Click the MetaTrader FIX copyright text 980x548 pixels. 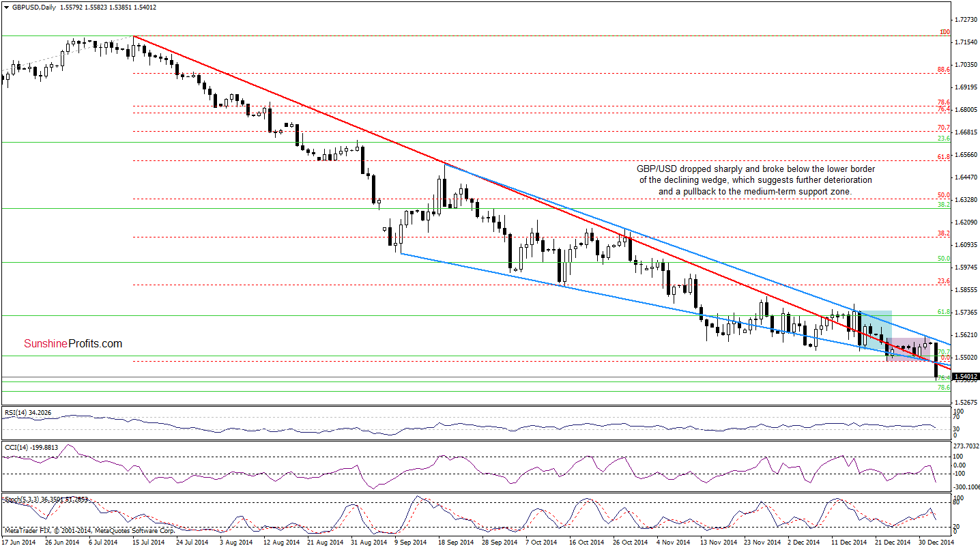click(89, 530)
